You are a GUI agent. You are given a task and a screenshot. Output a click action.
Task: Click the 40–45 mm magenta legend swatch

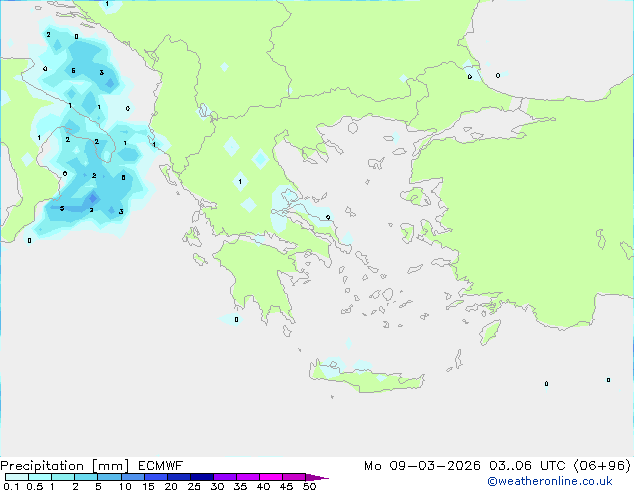[x=271, y=477]
